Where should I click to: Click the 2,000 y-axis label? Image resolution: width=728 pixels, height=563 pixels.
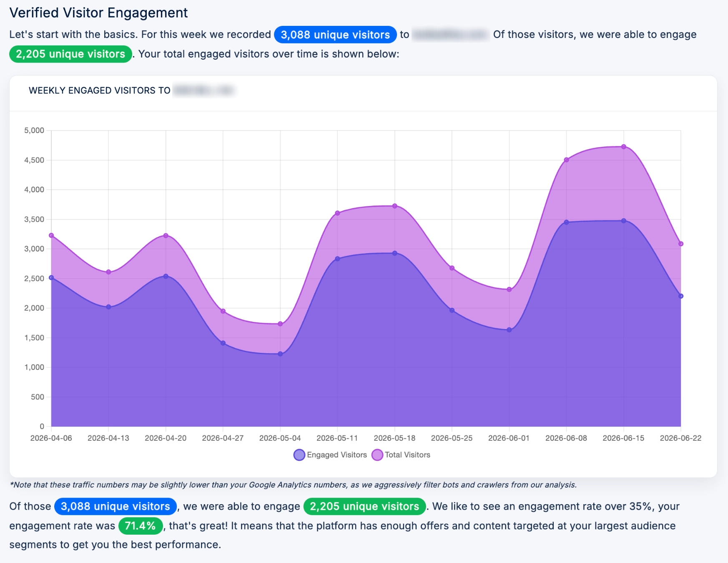(x=34, y=308)
